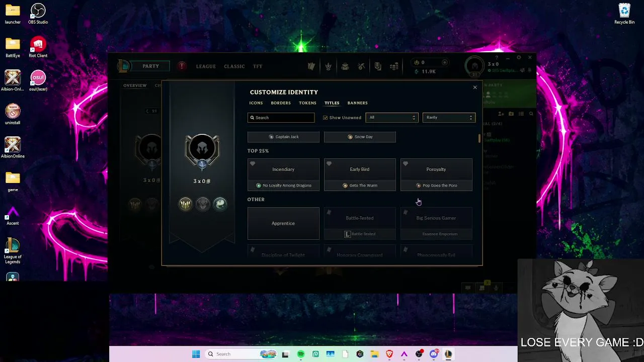Open Riot Client desktop shortcut
This screenshot has height=362, width=644.
click(x=38, y=48)
